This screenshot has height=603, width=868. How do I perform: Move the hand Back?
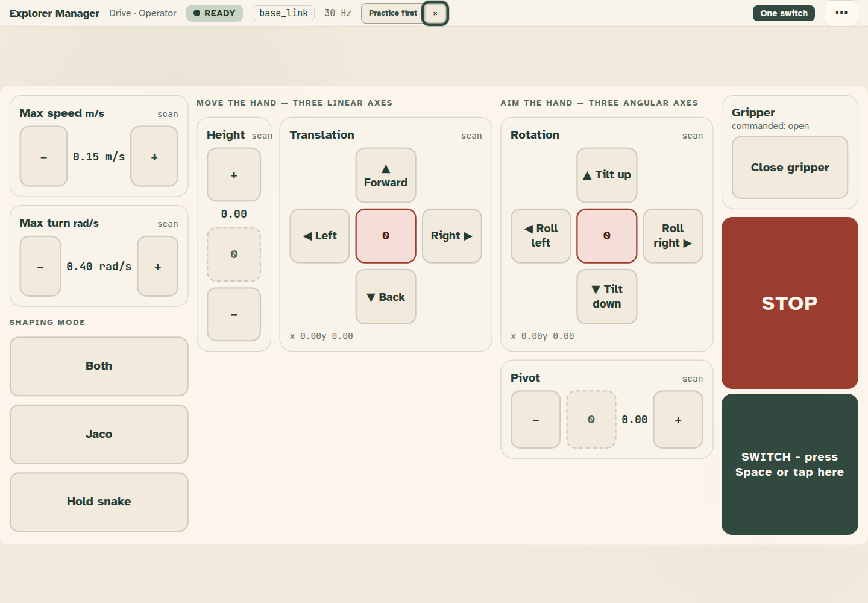point(386,297)
